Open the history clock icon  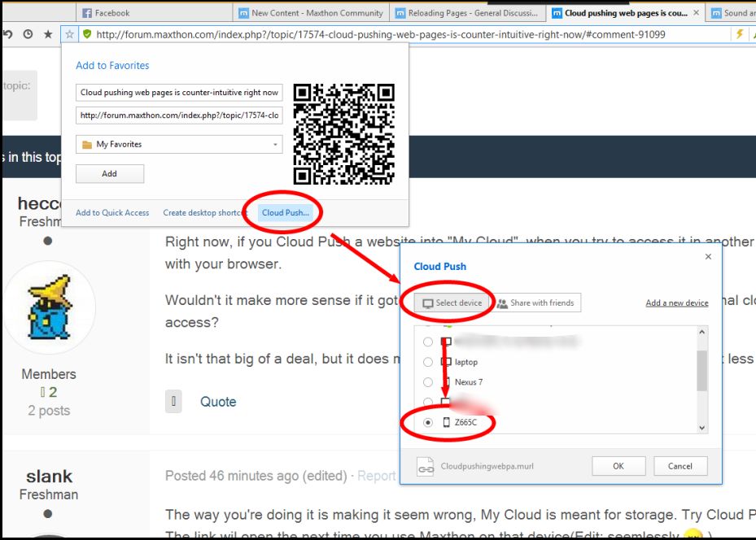point(28,34)
